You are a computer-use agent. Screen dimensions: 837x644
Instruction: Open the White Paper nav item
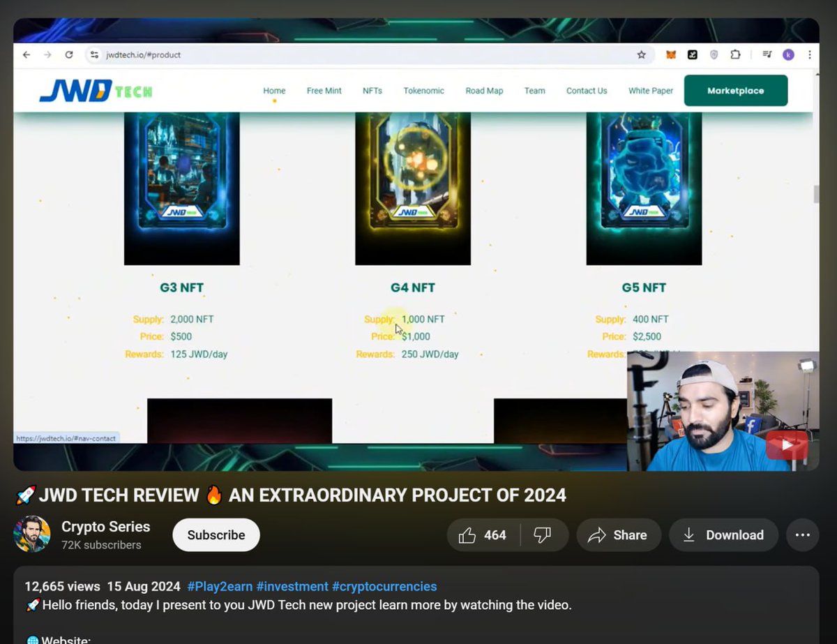click(651, 91)
